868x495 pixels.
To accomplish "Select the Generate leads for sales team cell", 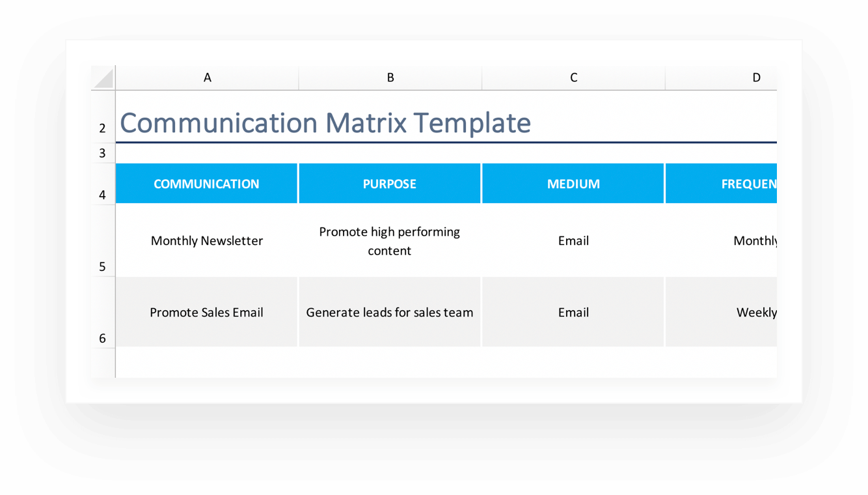I will point(390,312).
